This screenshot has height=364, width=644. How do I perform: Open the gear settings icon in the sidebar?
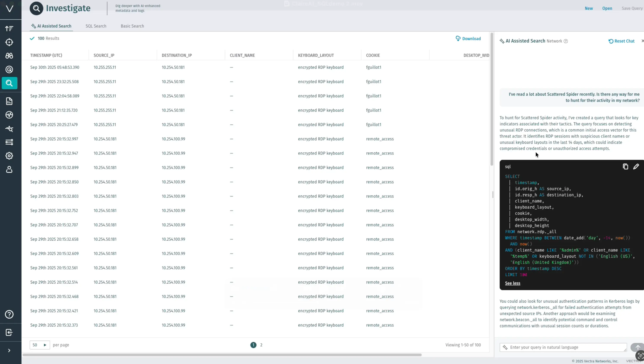[9, 156]
